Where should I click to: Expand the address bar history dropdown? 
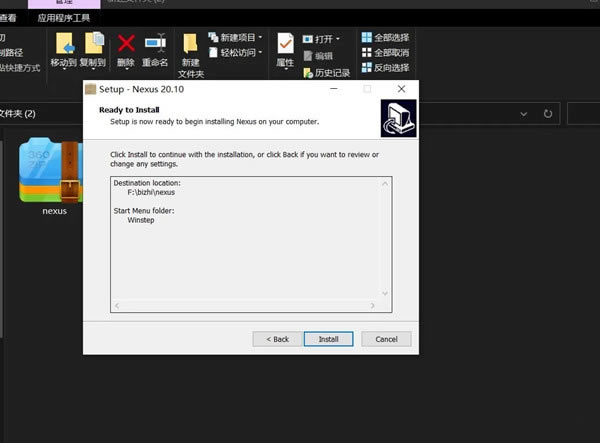(523, 114)
